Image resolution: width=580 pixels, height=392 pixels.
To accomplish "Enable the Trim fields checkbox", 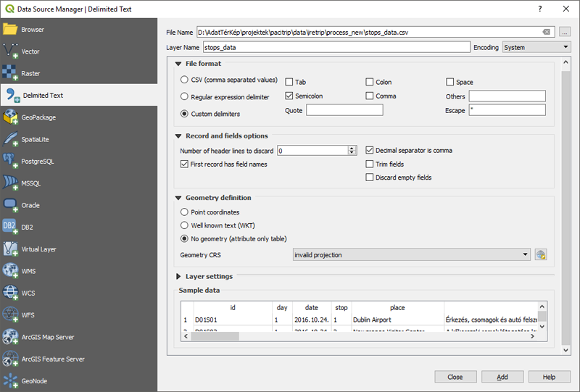I will click(x=369, y=164).
